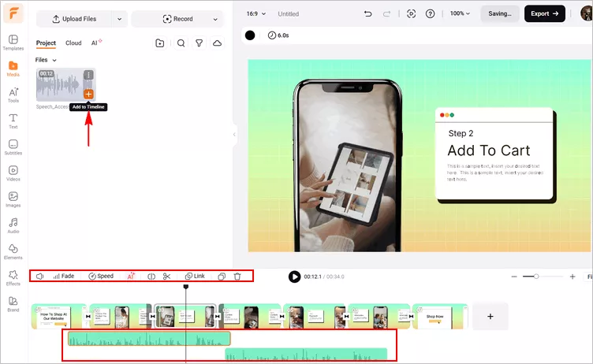Screen dimensions: 593x364
Task: Switch to the AI tab
Action: click(x=96, y=43)
